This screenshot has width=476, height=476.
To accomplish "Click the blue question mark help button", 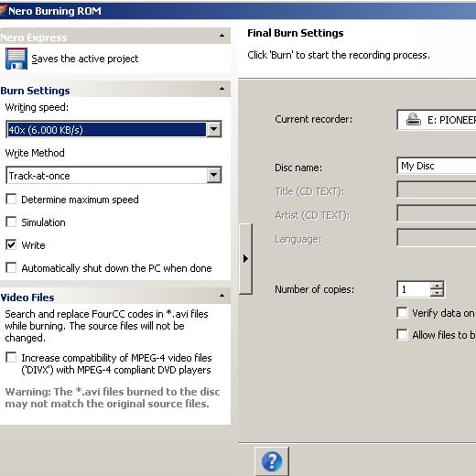I will [272, 461].
